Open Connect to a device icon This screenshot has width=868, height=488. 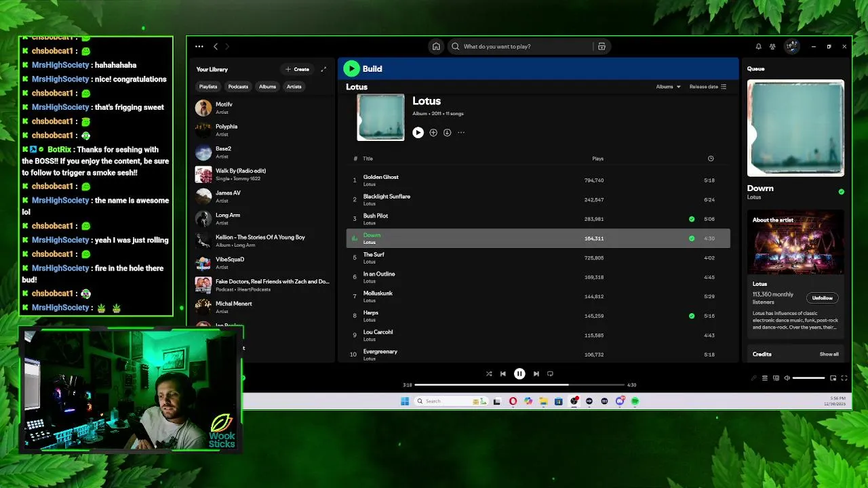[x=776, y=378]
